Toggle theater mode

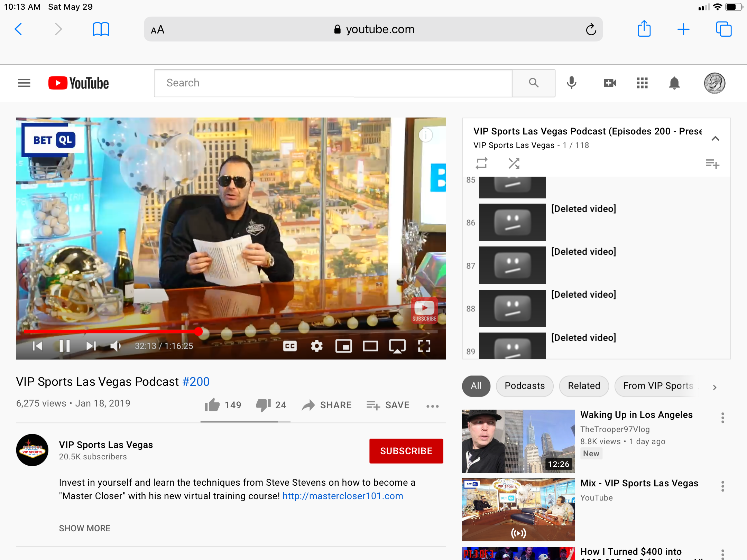[x=370, y=346]
